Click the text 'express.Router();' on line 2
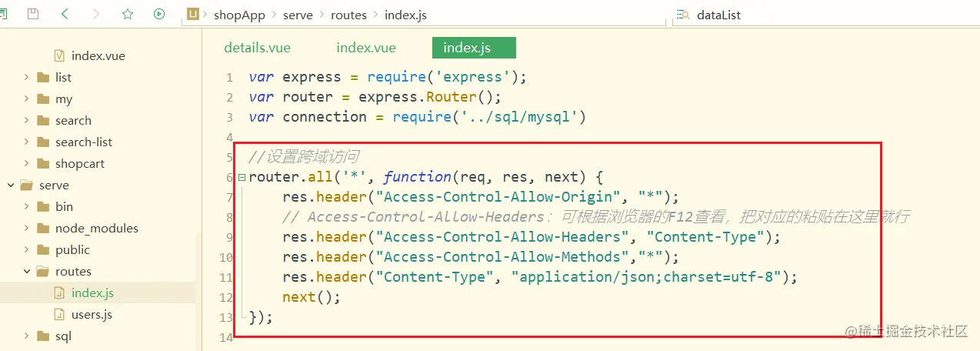Screen dimensions: 980x351 click(x=430, y=97)
